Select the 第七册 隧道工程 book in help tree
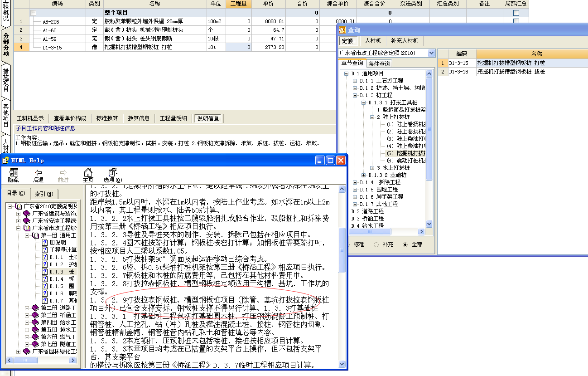 pos(54,344)
